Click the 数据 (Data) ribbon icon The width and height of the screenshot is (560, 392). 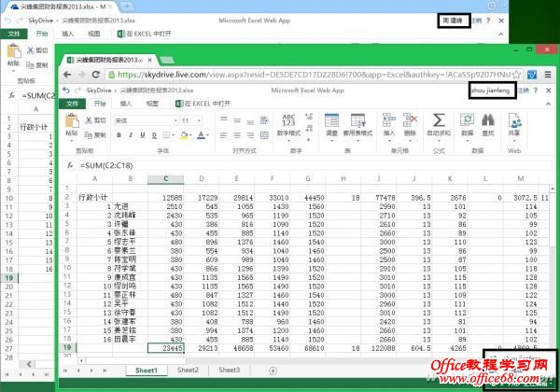(466, 124)
